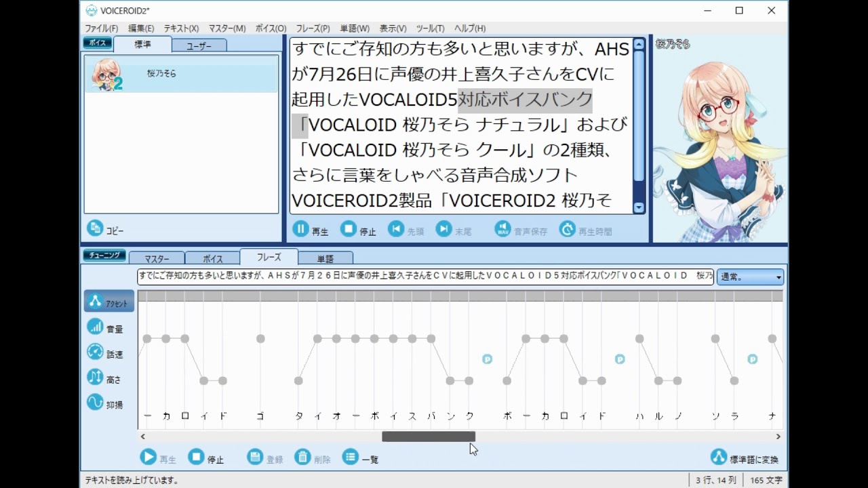Click the 再生 play icon under the text editor
The height and width of the screenshot is (488, 868).
pyautogui.click(x=300, y=229)
